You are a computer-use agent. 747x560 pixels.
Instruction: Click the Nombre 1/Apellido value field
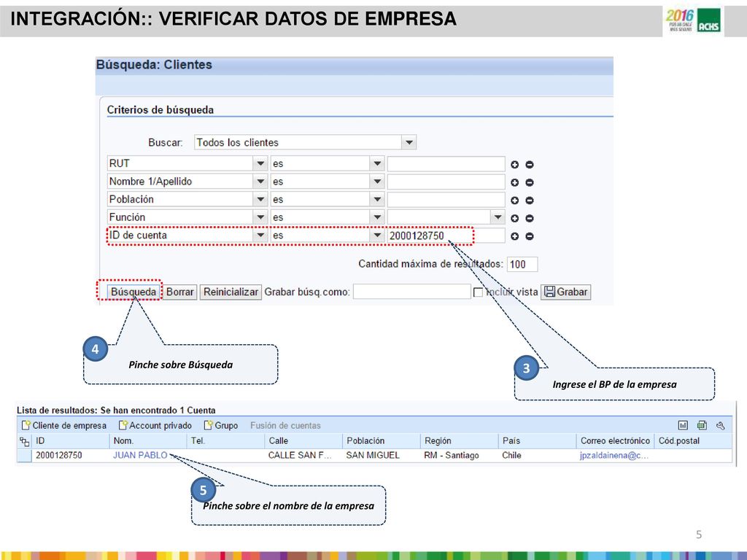coord(446,182)
